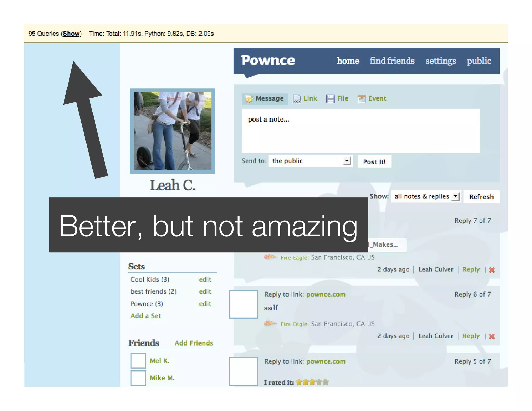Reply to the Reply 7 of 7 note

pos(471,269)
